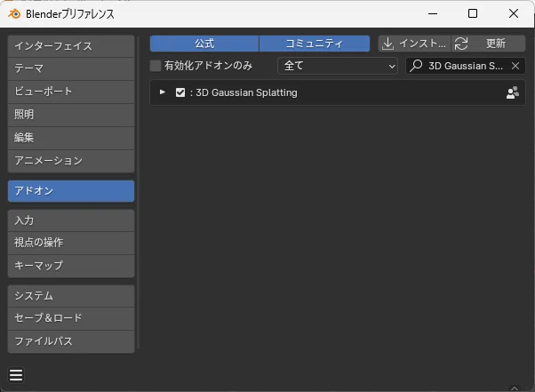Click the community users icon on addon row
This screenshot has height=392, width=535.
click(513, 92)
